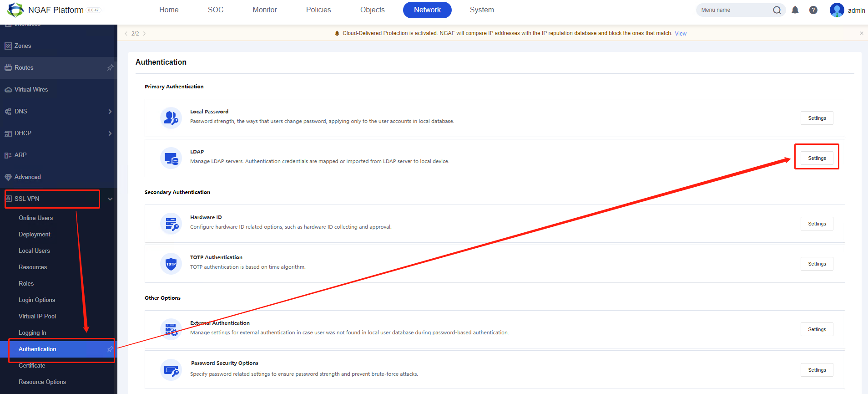Open the SOC tab
Image resolution: width=868 pixels, height=394 pixels.
216,10
